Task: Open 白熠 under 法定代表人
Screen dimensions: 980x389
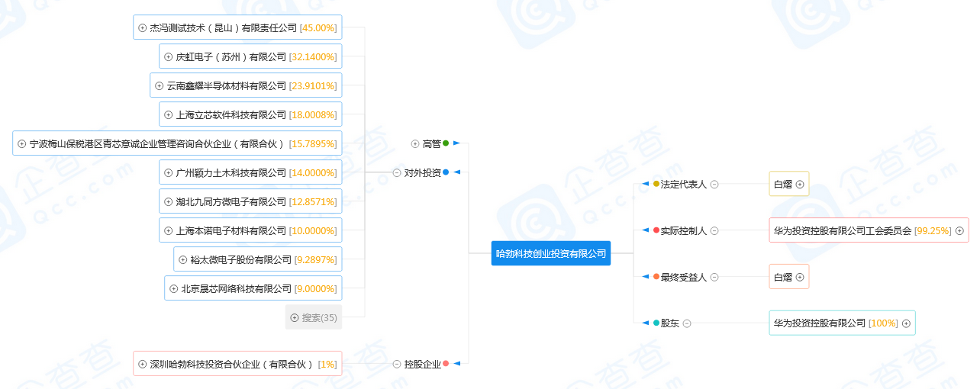Action: click(x=783, y=184)
